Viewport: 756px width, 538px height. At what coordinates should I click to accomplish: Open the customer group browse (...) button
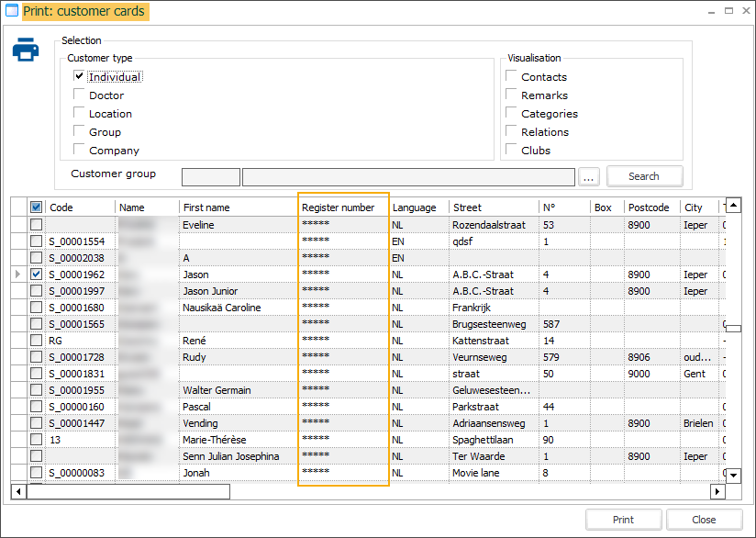coord(589,176)
